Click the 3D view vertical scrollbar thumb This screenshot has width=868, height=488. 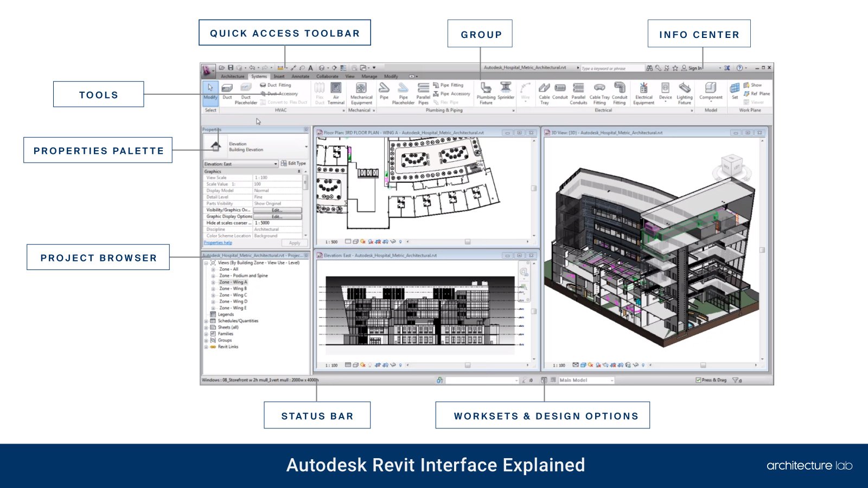tap(762, 250)
